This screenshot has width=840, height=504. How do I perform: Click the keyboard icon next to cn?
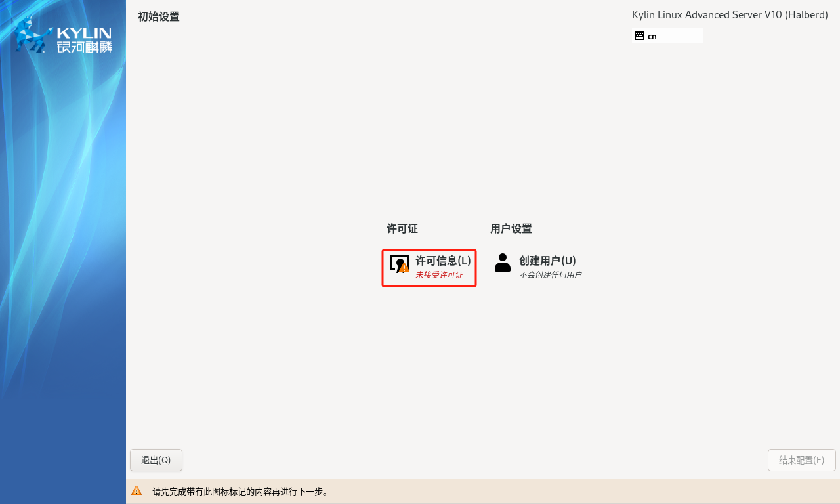[639, 35]
